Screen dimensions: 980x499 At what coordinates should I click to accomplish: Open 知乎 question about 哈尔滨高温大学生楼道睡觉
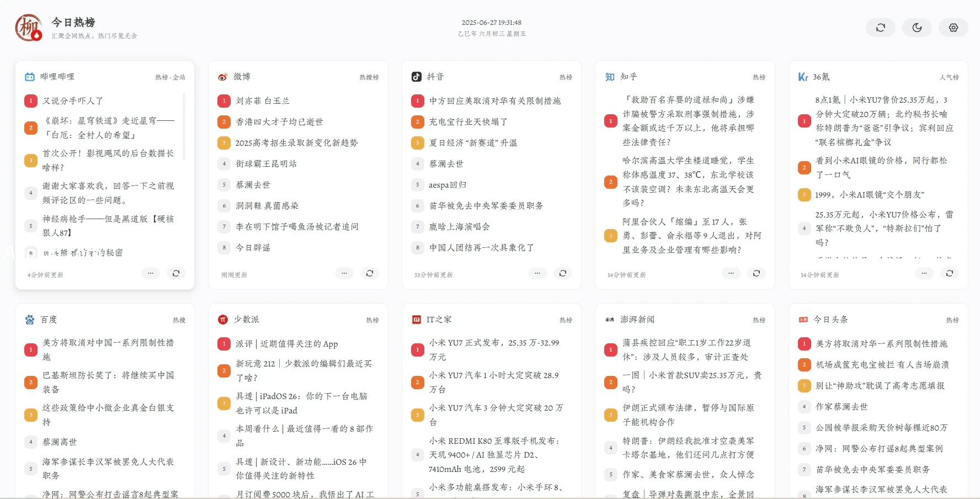[x=689, y=182]
